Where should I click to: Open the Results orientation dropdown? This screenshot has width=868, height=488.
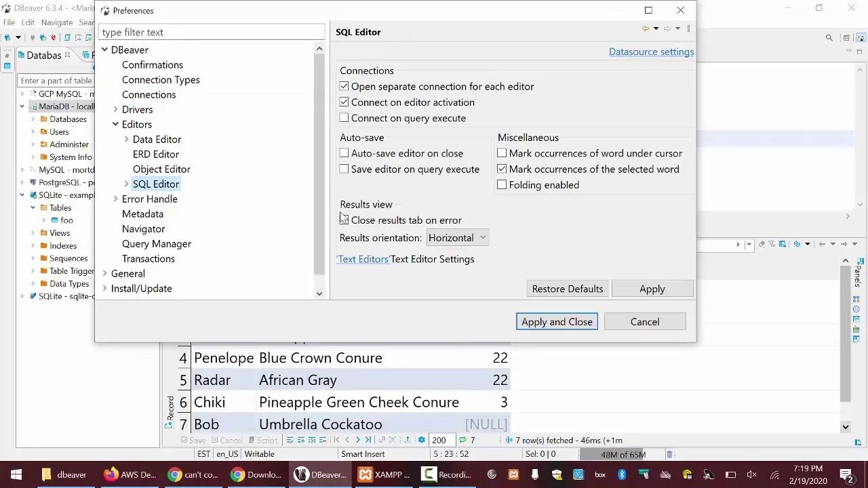pyautogui.click(x=457, y=238)
